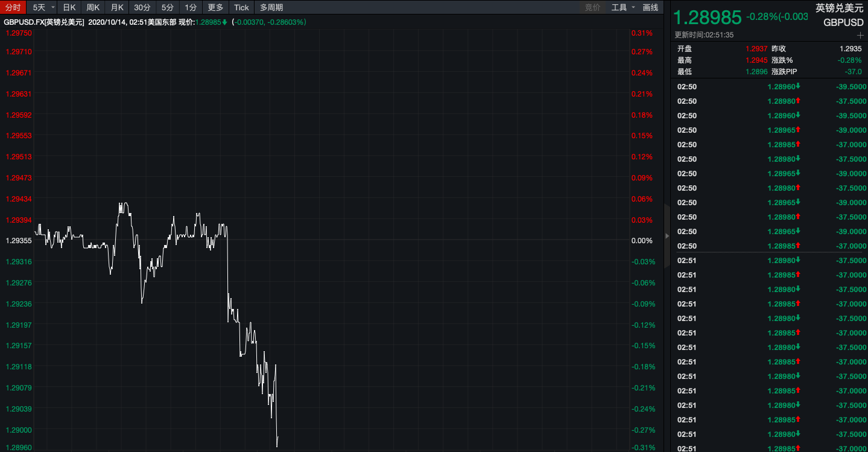The width and height of the screenshot is (868, 452).
Task: Expand the 更多 periods menu
Action: coord(215,7)
